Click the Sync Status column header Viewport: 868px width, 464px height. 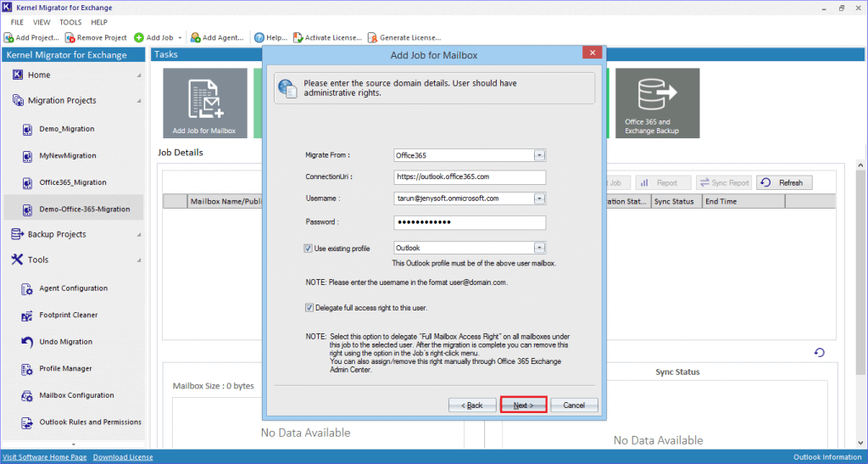(677, 202)
